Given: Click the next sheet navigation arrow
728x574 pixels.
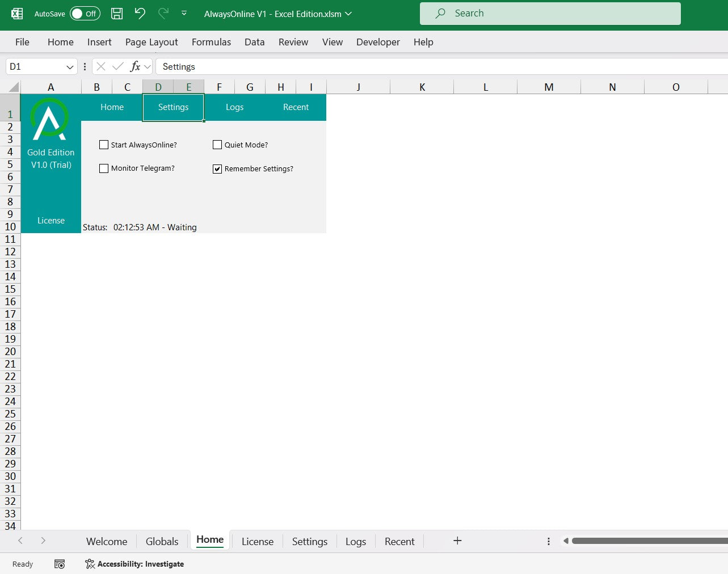Looking at the screenshot, I should (43, 541).
